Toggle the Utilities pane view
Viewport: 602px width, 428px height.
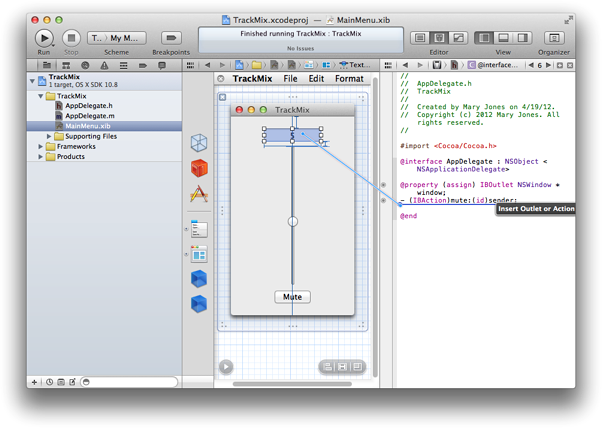click(523, 38)
